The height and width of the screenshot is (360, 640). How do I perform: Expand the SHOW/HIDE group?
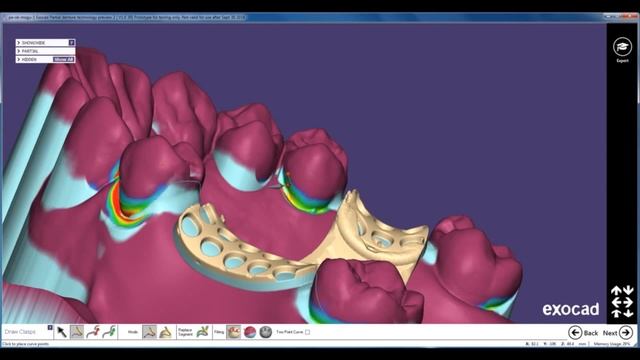pos(19,42)
